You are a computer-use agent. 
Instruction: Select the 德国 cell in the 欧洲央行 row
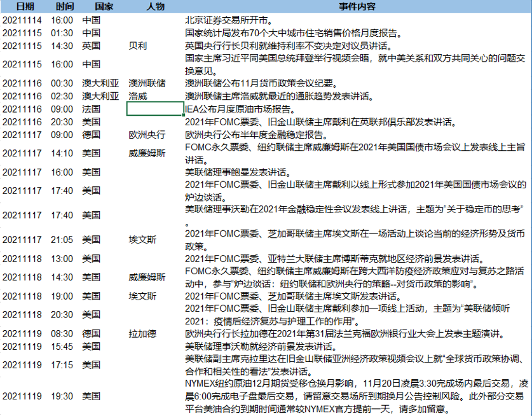(92, 135)
